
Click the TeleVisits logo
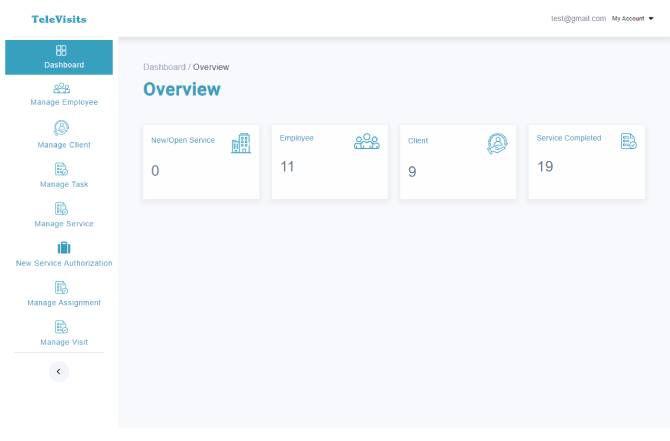click(x=59, y=19)
